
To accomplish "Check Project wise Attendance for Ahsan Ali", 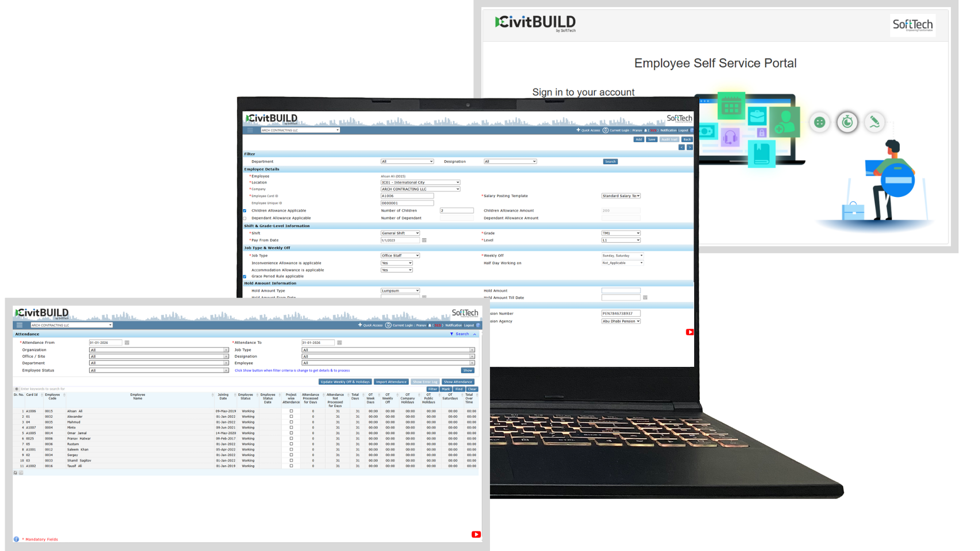I will pos(291,411).
